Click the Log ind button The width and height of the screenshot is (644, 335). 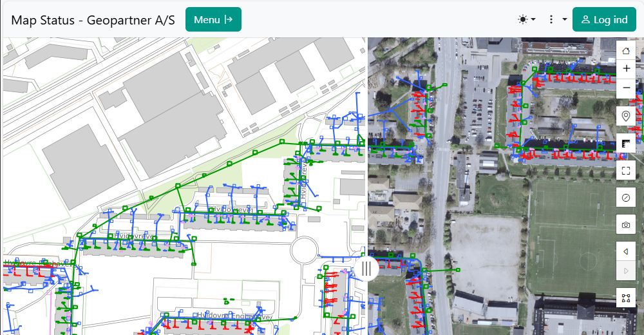pos(603,19)
